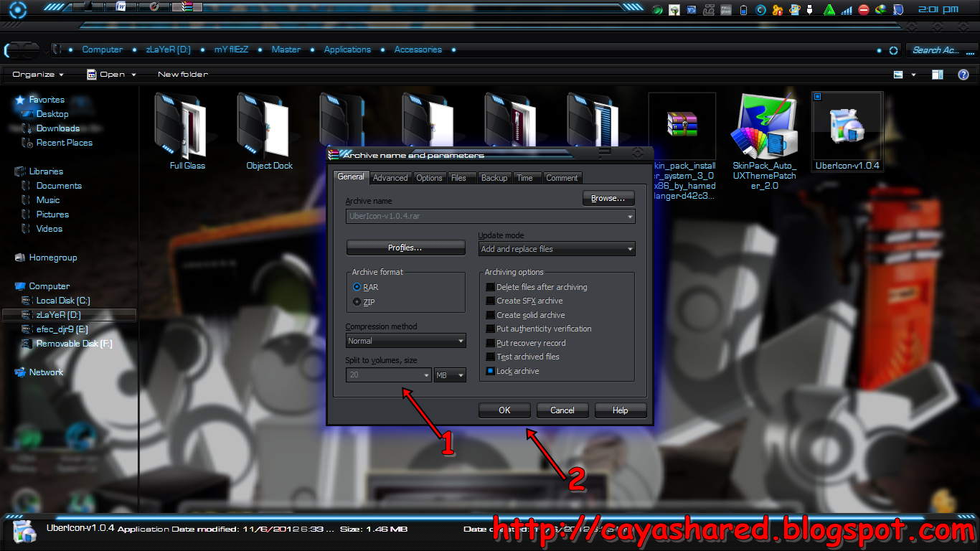
Task: Check the battery tray icon
Action: (x=743, y=10)
